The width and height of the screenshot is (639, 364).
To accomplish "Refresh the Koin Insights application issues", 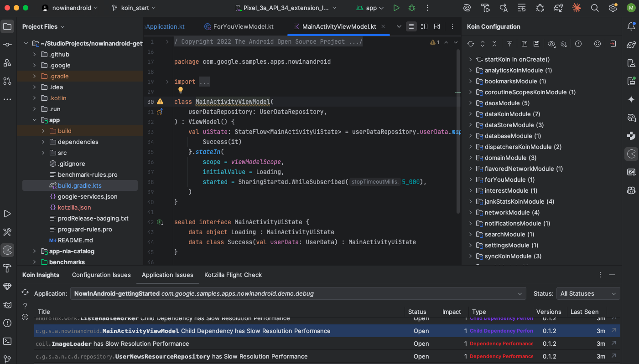I will pyautogui.click(x=26, y=292).
